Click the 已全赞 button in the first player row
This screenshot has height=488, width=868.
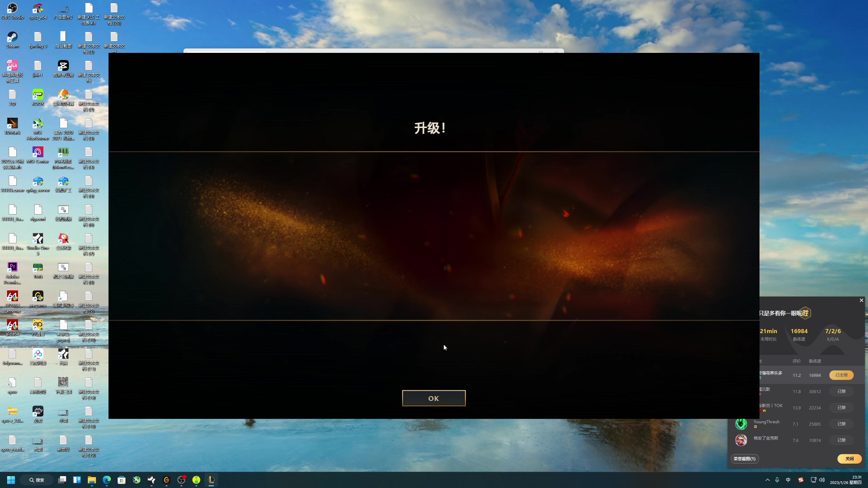coord(841,375)
